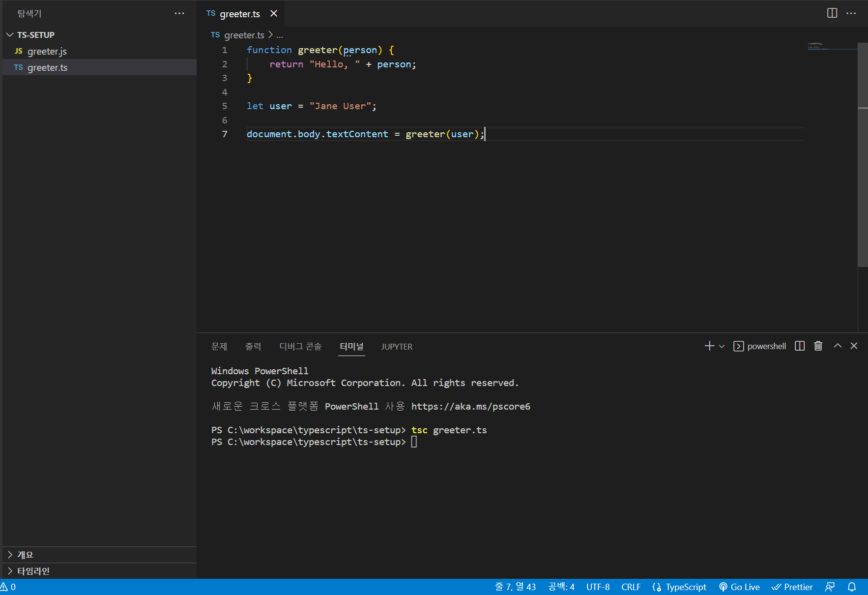
Task: Expand the 개요 (Outline) section
Action: (99, 555)
